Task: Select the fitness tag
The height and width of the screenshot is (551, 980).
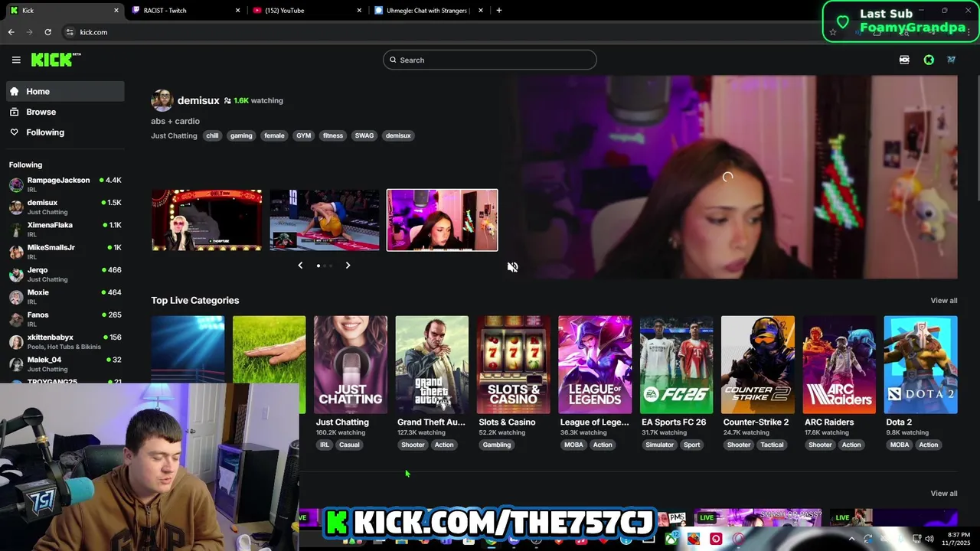Action: coord(333,135)
